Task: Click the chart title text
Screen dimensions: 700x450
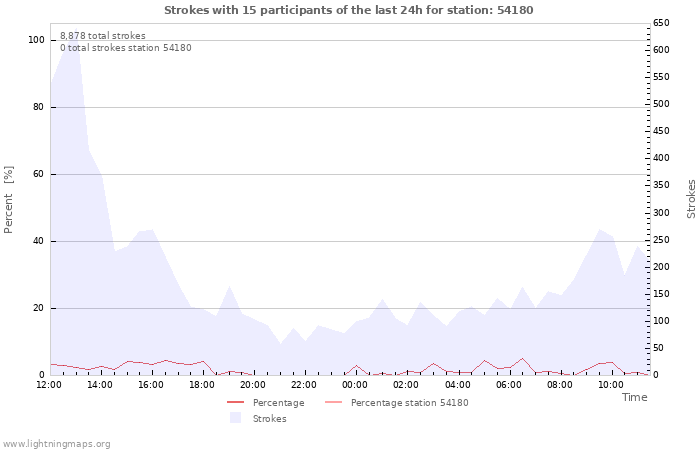Action: pyautogui.click(x=348, y=10)
